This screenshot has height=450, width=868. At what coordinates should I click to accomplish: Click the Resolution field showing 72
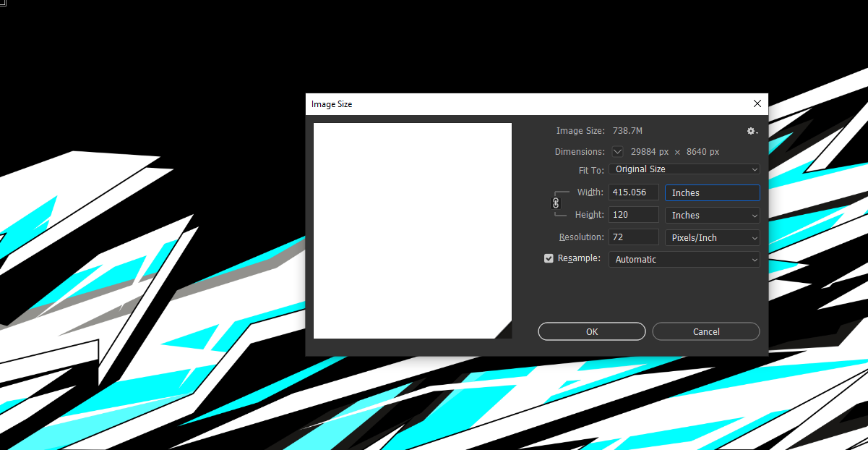(x=633, y=237)
